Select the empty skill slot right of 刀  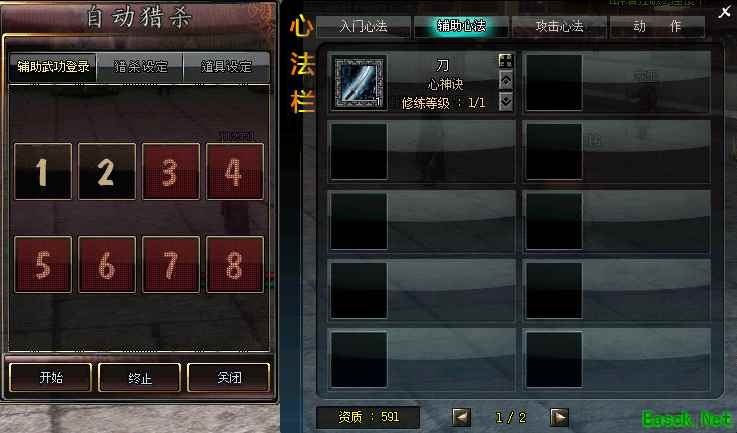click(617, 83)
